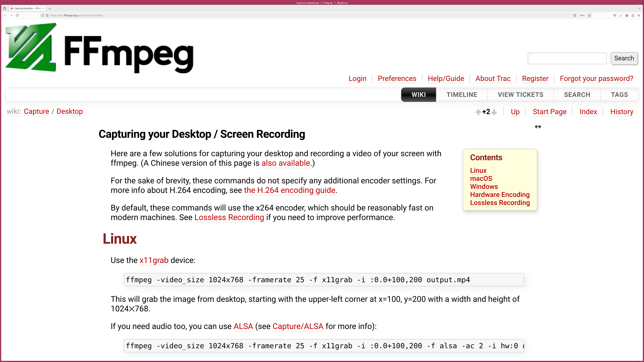Expand the list all tabs chevron
The image size is (644, 362).
639,9
